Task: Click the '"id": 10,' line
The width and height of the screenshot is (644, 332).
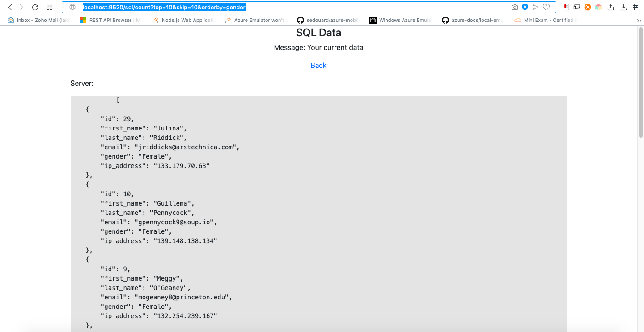Action: point(117,194)
